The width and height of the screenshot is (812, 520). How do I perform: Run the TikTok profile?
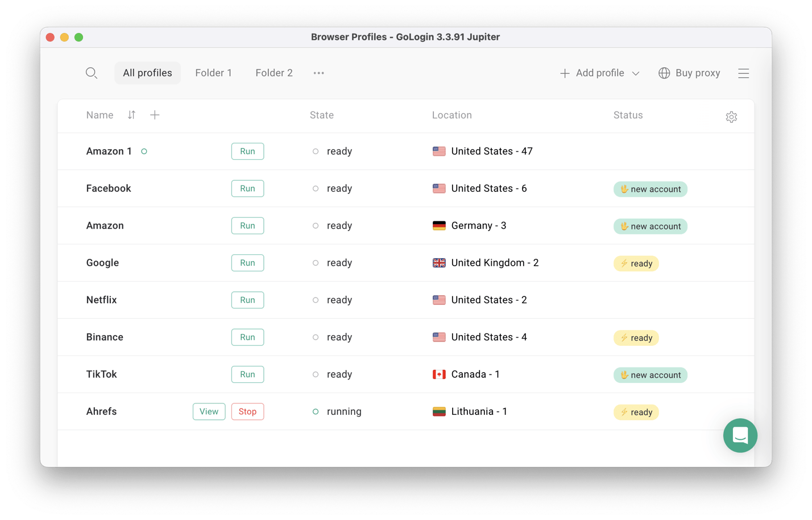pos(247,374)
